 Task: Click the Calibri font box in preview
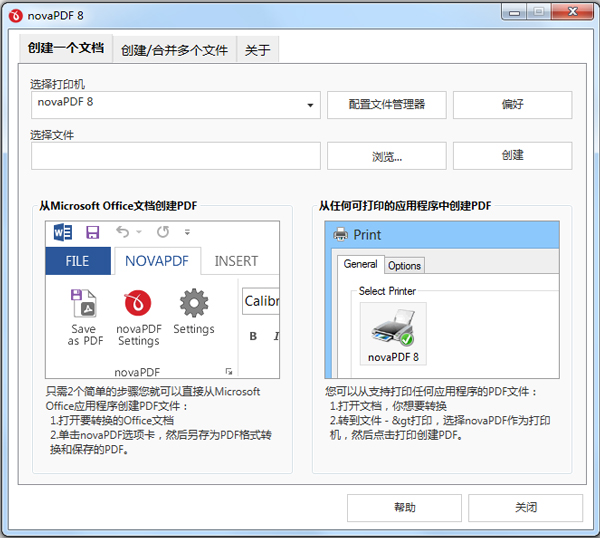pyautogui.click(x=261, y=301)
